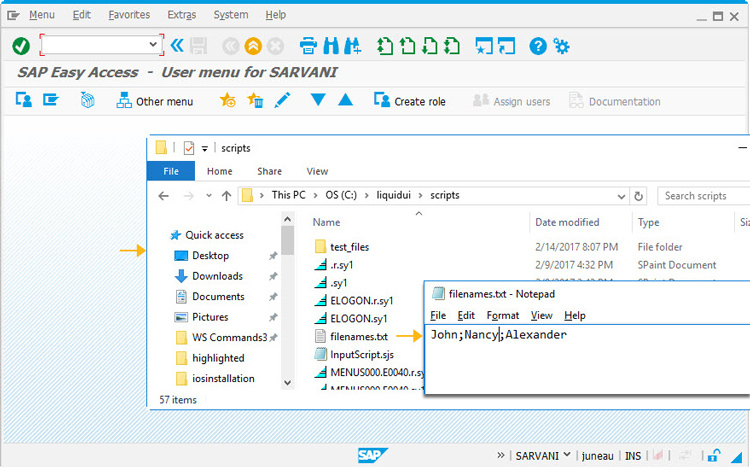The image size is (750, 467).
Task: Open the SAP Menu menu
Action: (42, 15)
